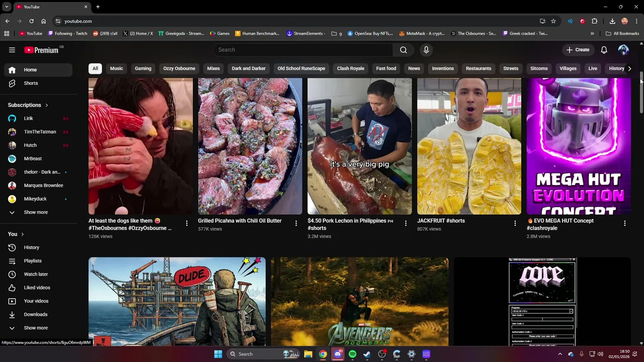Open the notifications bell
The width and height of the screenshot is (644, 362).
tap(604, 50)
